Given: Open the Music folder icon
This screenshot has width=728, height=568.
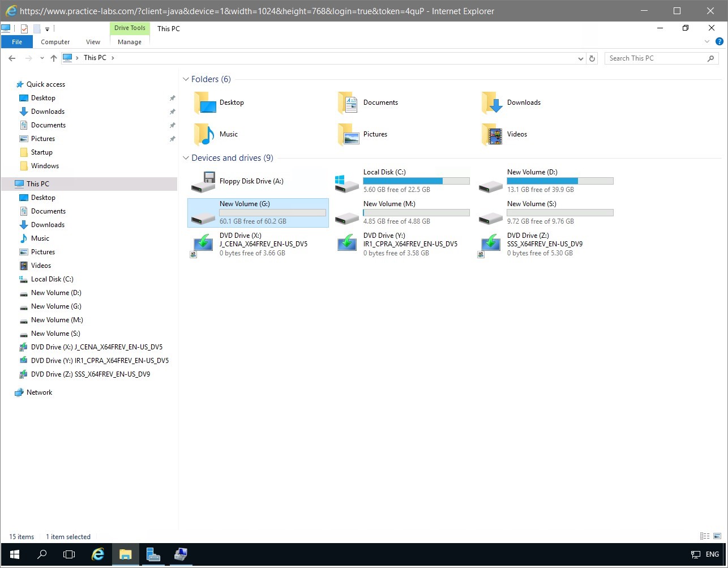Looking at the screenshot, I should tap(204, 134).
